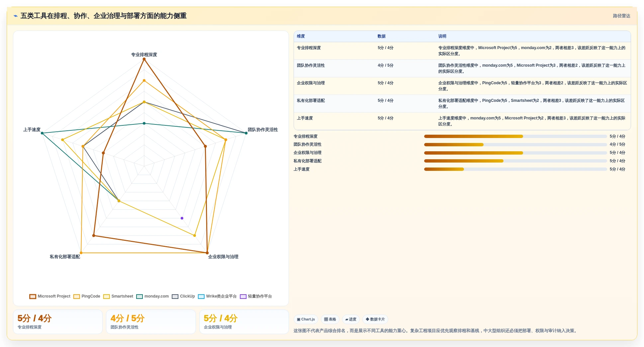Viewport: 644px width, 347px height.
Task: Toggle monday.com legend swatch
Action: click(139, 297)
